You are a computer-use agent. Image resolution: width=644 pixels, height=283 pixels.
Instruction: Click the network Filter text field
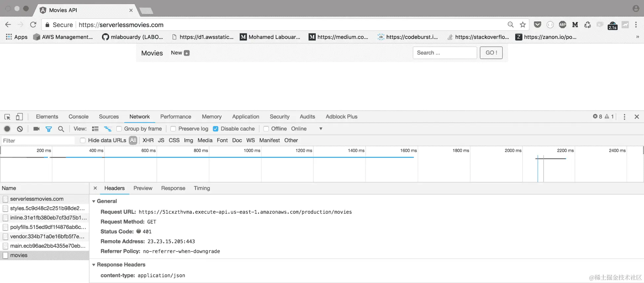[x=38, y=141]
